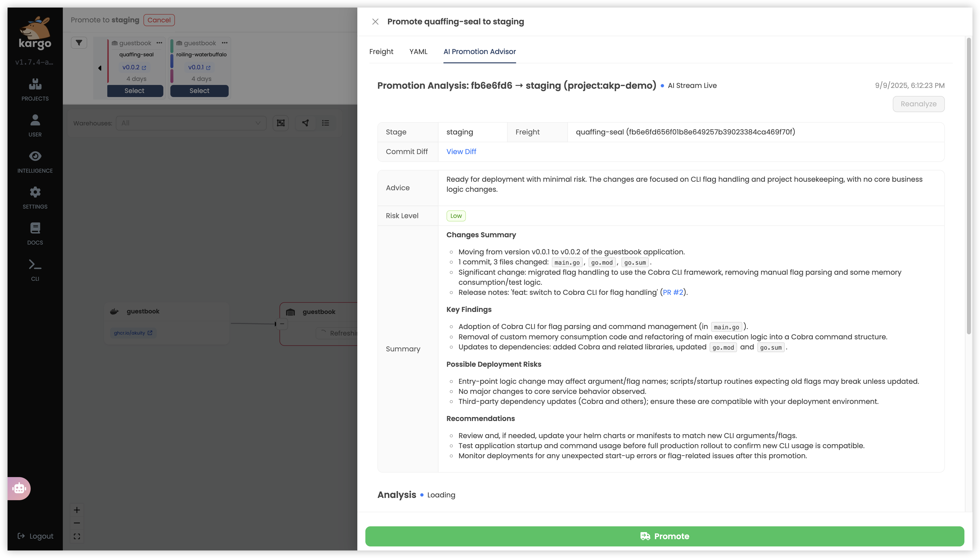980x558 pixels.
Task: Click the fit-to-screen icon on canvas
Action: click(x=77, y=536)
